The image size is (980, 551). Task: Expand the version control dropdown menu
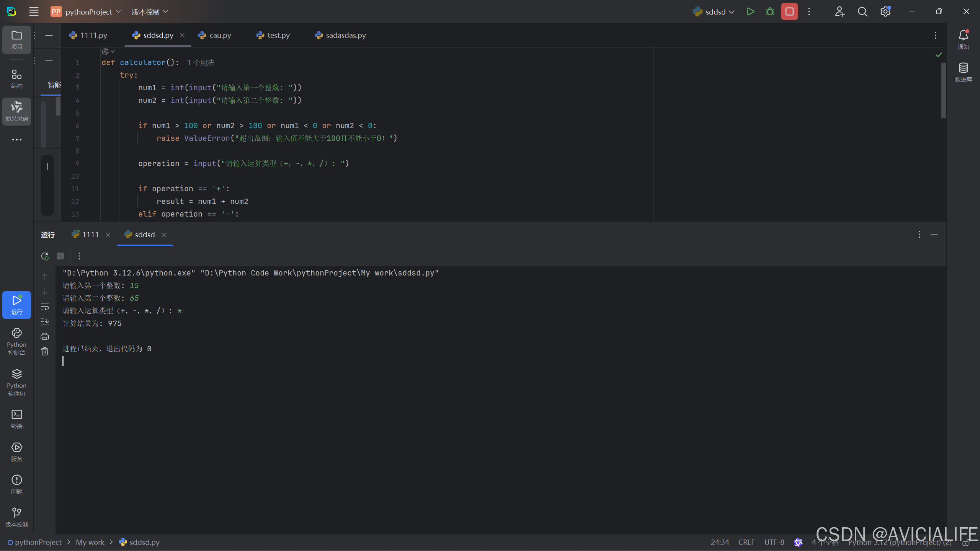[x=150, y=12]
